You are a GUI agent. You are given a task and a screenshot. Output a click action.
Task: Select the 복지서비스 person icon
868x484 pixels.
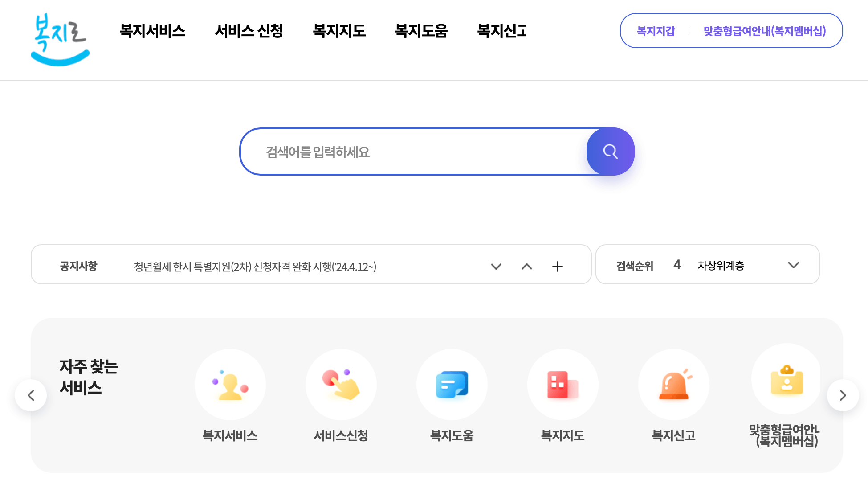230,385
